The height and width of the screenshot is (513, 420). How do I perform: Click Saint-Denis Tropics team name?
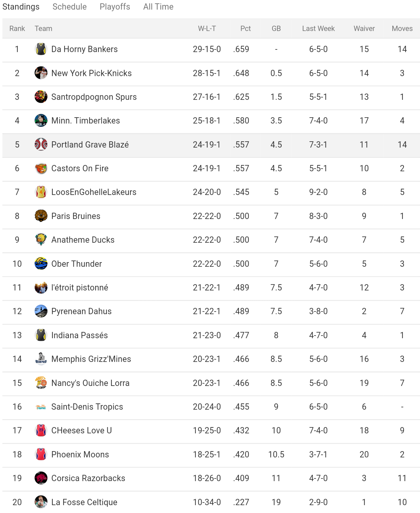[x=87, y=407]
